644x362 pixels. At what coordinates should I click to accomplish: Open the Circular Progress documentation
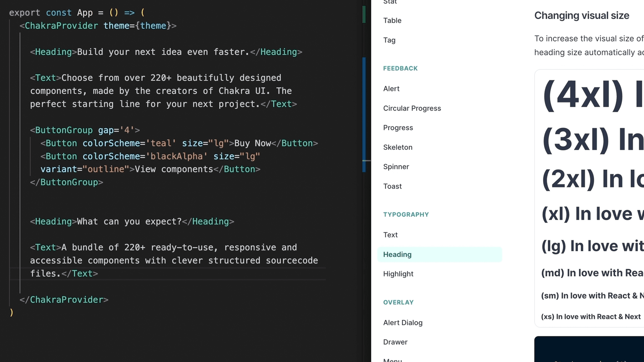click(412, 108)
